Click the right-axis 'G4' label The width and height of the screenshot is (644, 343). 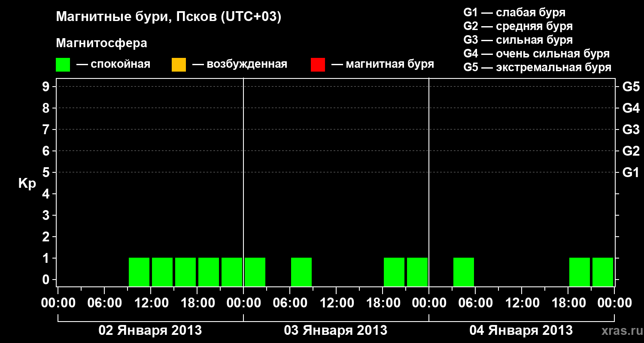coord(631,108)
